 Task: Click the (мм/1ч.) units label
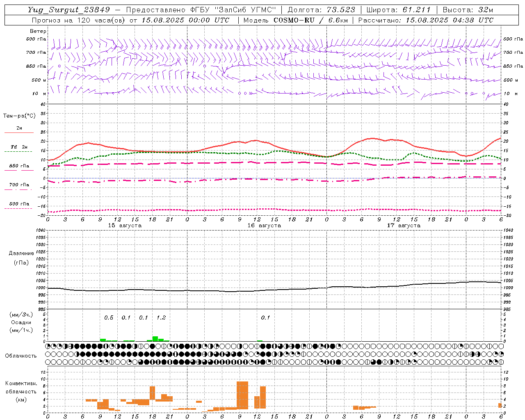pyautogui.click(x=21, y=330)
